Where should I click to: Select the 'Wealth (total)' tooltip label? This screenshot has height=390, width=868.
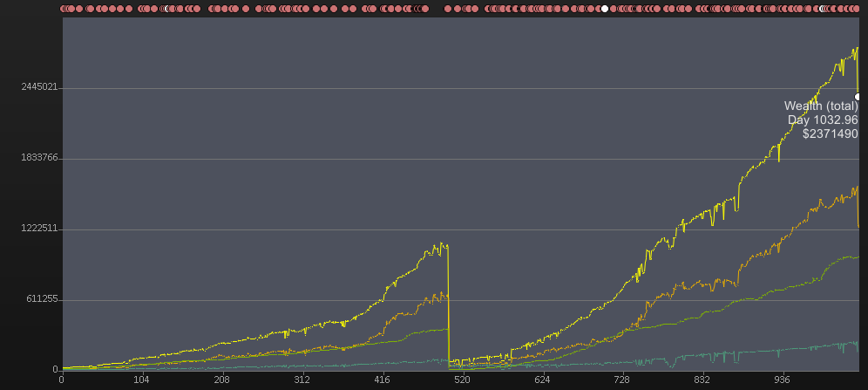click(821, 106)
